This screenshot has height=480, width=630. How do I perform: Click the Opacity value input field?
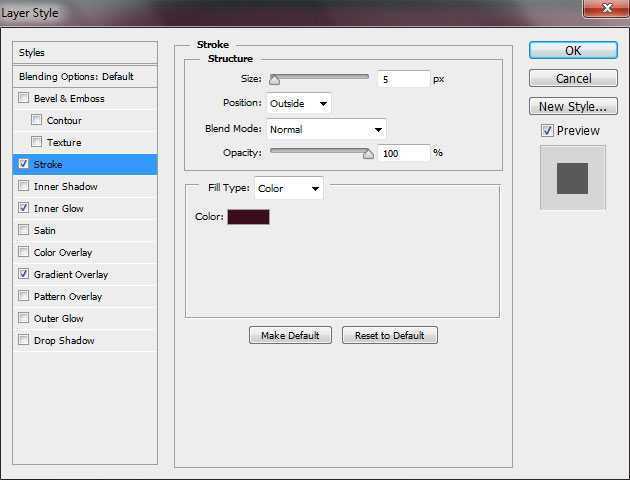click(404, 153)
